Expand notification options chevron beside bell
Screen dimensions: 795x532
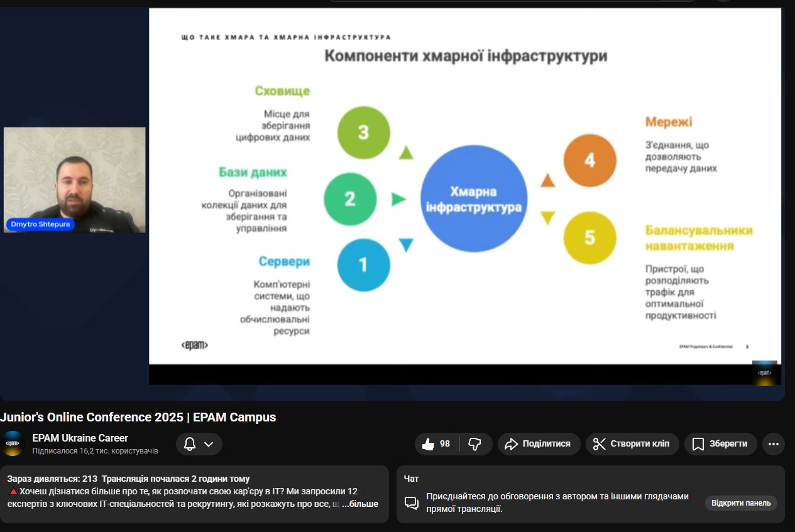pyautogui.click(x=209, y=444)
